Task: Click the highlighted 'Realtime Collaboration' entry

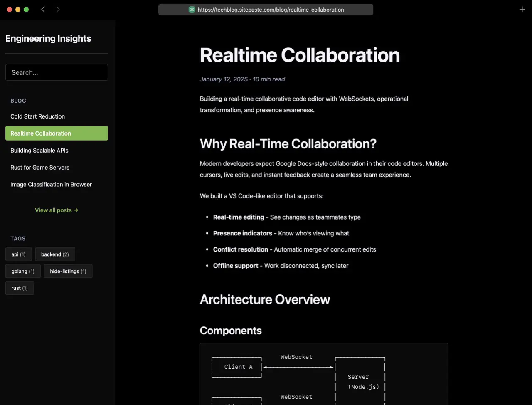Action: click(40, 133)
